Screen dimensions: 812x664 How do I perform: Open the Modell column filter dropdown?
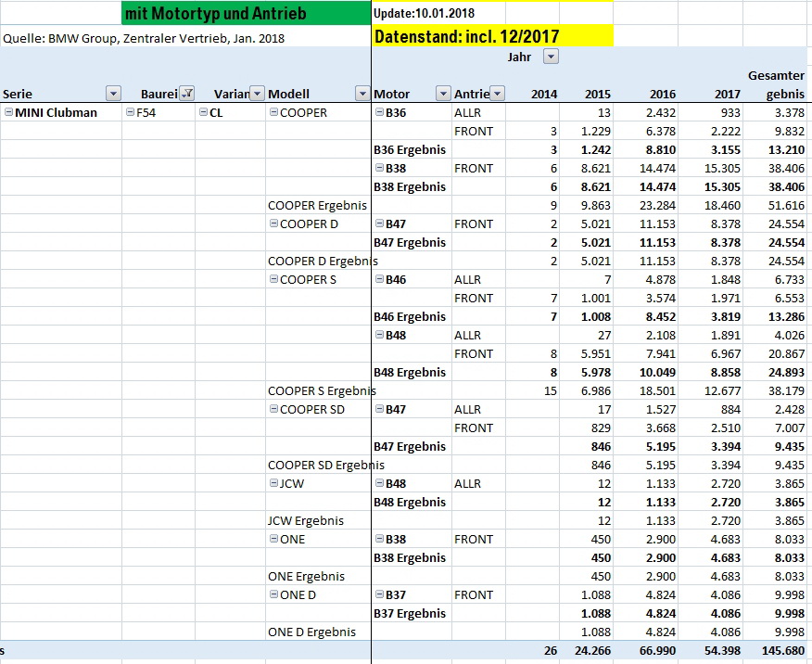(362, 94)
